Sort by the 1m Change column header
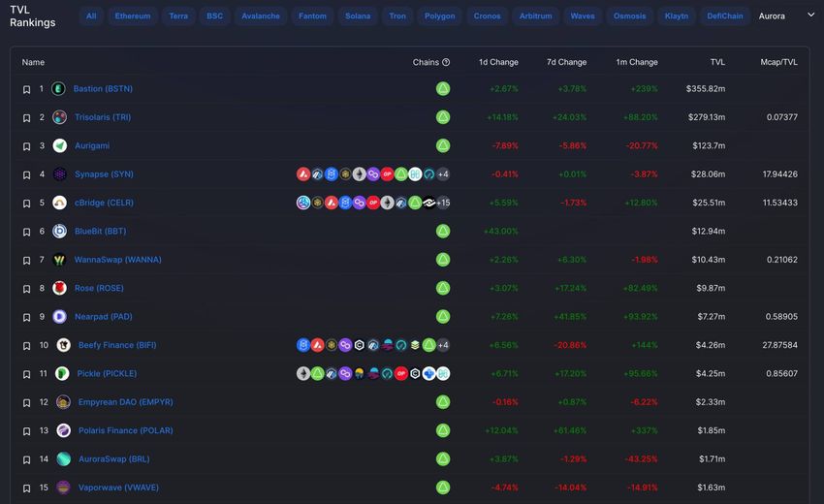Viewport: 824px width, 504px height. 637,62
